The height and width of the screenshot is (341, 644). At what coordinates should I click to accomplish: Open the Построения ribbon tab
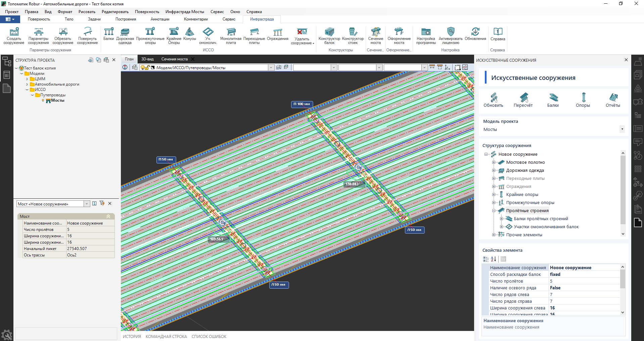pos(126,19)
